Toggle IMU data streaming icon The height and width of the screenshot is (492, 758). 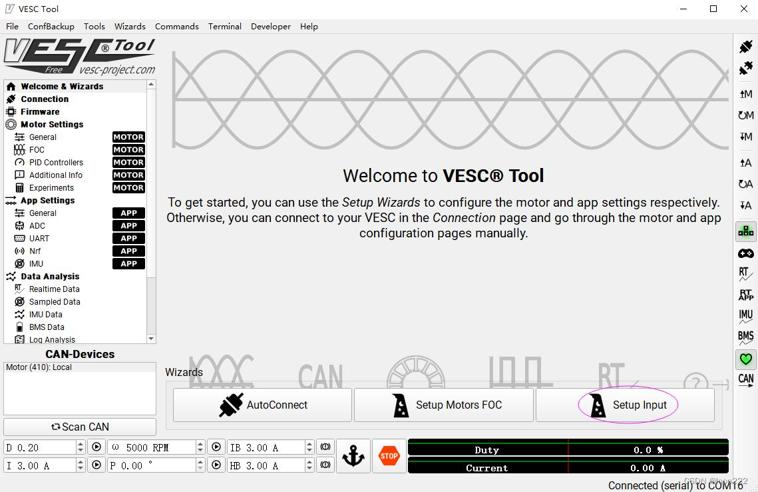click(745, 317)
